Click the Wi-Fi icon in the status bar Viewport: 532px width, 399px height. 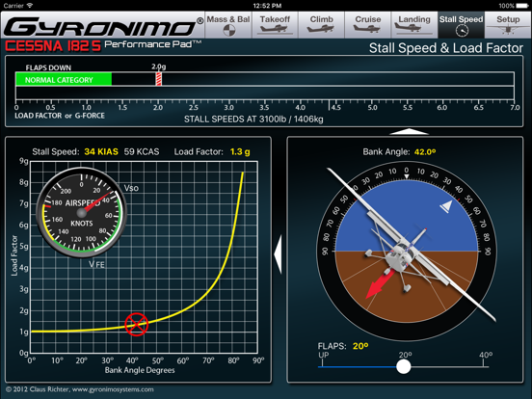tap(30, 6)
